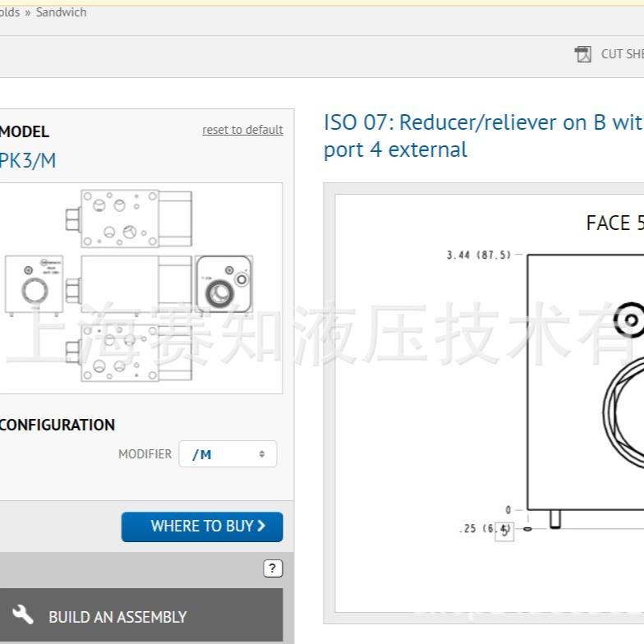
Task: Click reset to default link
Action: click(x=242, y=130)
